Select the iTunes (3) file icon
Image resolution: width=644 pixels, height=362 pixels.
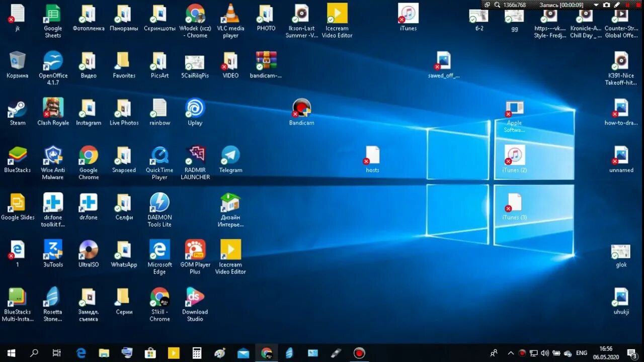click(x=514, y=206)
